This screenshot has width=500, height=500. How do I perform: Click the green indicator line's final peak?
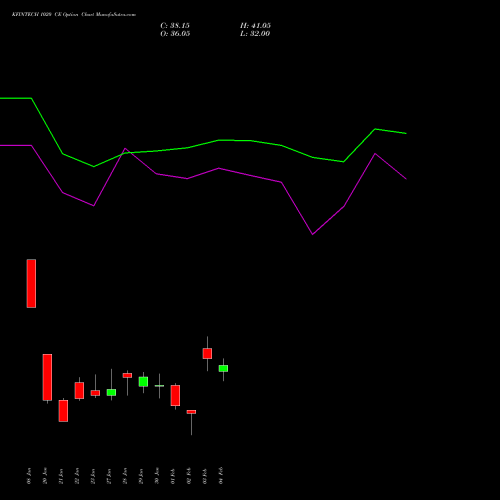(x=375, y=129)
